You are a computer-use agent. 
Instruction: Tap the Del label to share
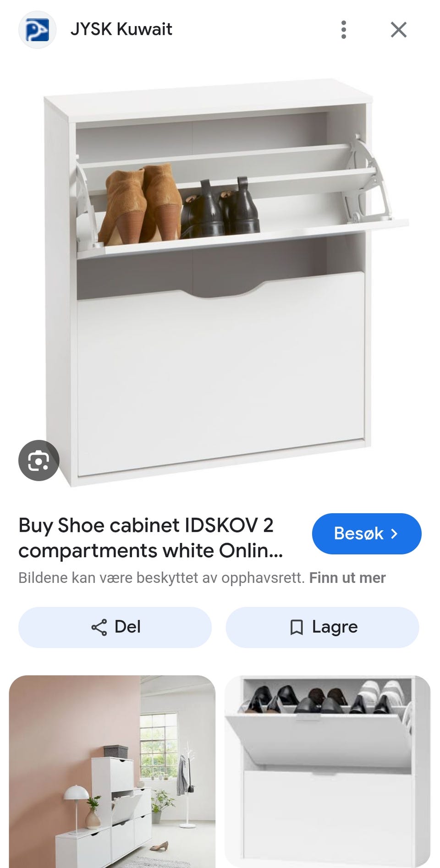(x=127, y=626)
